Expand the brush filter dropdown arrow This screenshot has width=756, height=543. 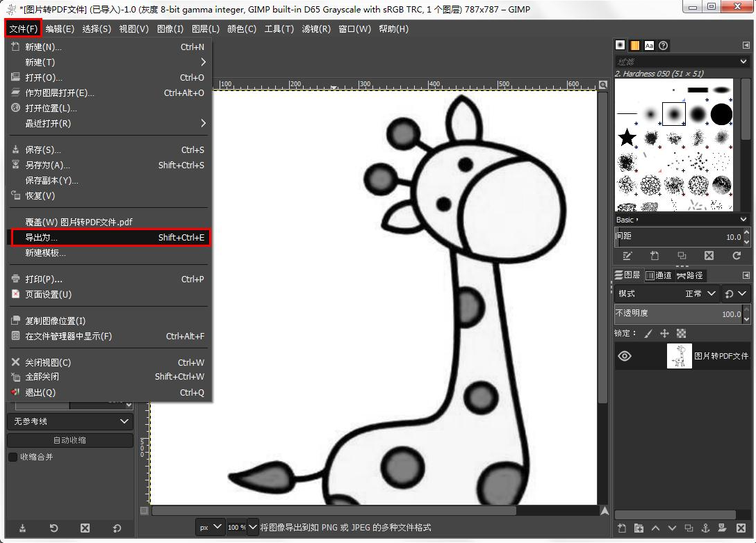click(x=743, y=62)
